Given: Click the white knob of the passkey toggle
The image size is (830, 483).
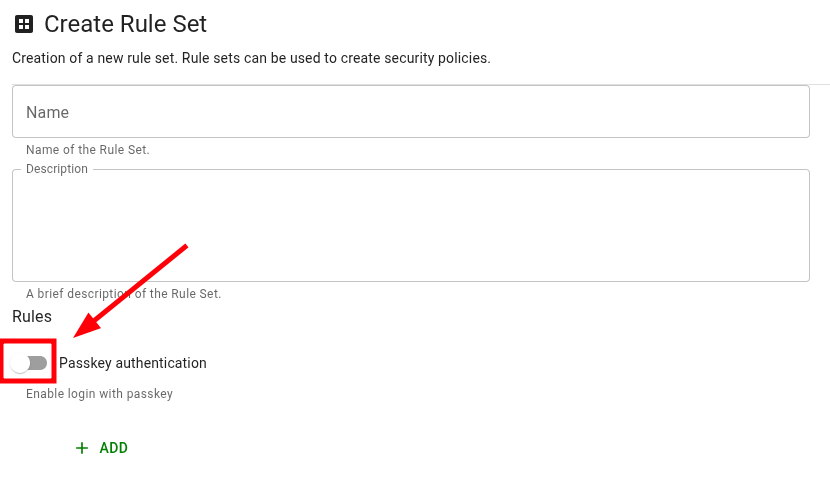Looking at the screenshot, I should (x=20, y=363).
